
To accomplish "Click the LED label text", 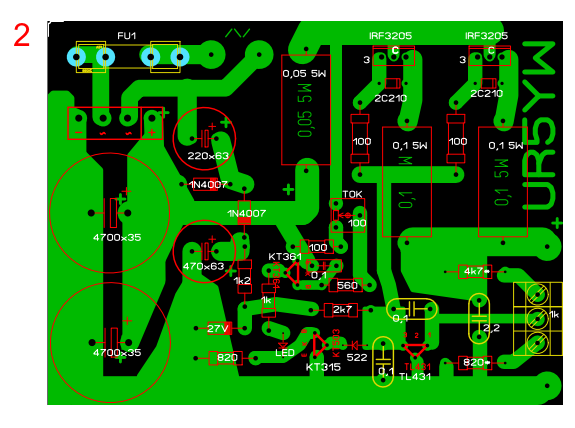I will click(x=285, y=353).
